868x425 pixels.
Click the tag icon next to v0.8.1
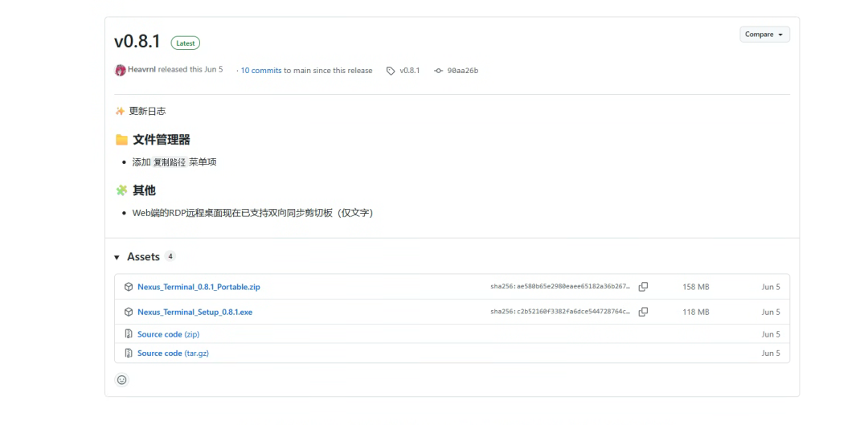coord(391,71)
